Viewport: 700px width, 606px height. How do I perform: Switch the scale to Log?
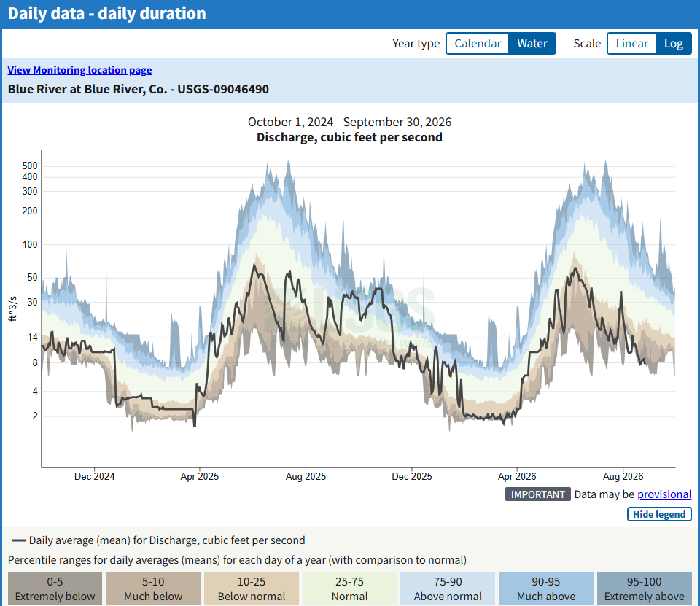click(x=673, y=43)
